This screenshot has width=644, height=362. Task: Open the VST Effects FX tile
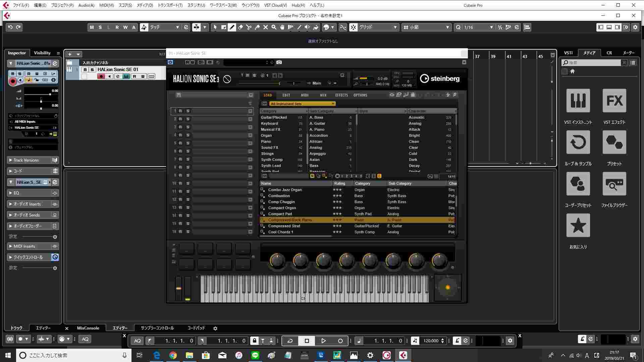pos(614,101)
